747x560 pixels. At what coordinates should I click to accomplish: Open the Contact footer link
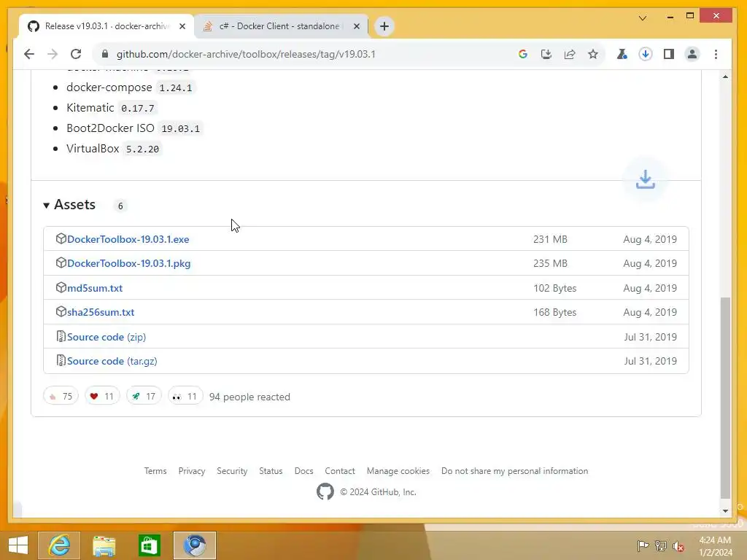click(340, 471)
